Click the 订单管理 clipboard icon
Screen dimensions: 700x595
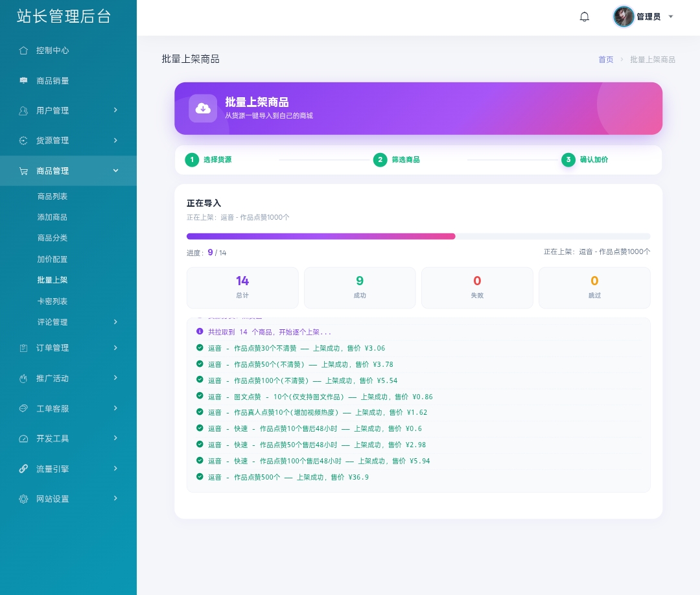pos(24,347)
